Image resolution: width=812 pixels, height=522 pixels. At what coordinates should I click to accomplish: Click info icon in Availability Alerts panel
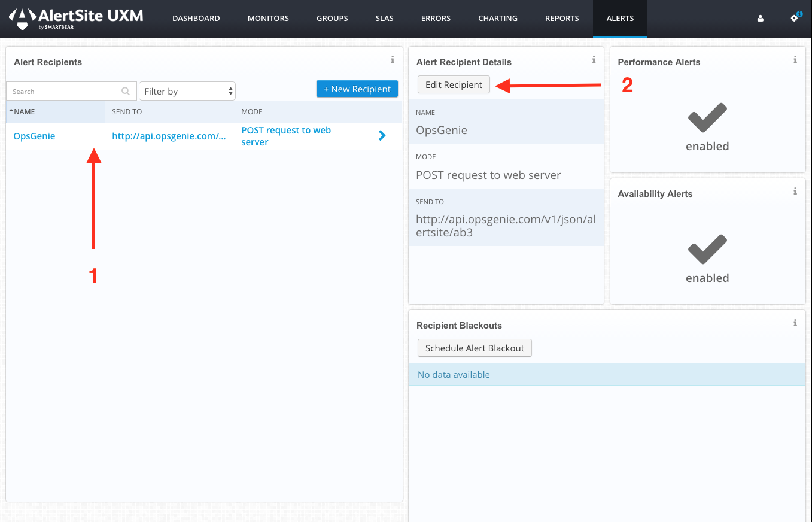pos(795,191)
